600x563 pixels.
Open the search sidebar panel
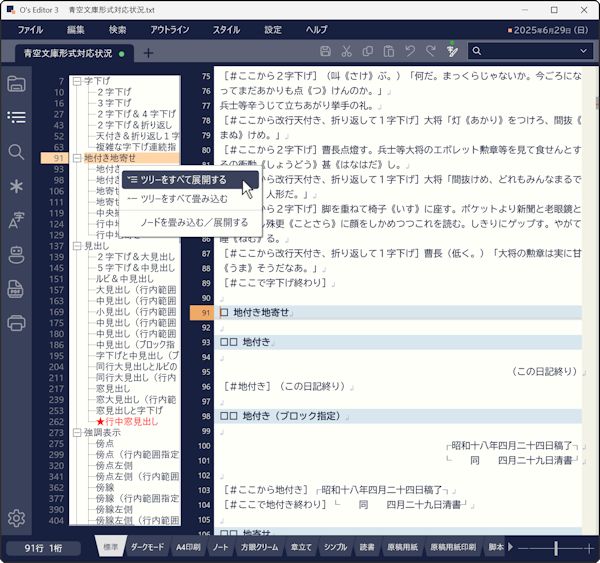click(x=16, y=152)
